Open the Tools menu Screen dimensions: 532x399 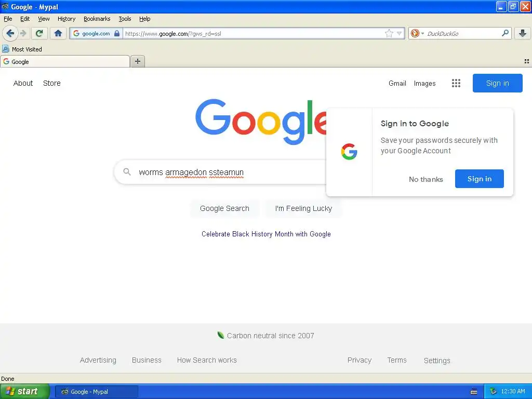click(125, 19)
